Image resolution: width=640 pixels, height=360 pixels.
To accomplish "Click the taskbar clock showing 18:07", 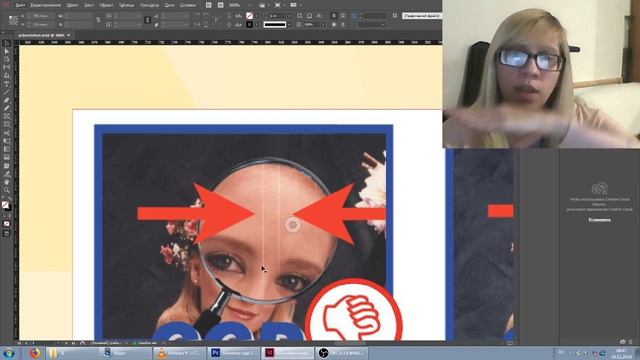I will point(621,353).
